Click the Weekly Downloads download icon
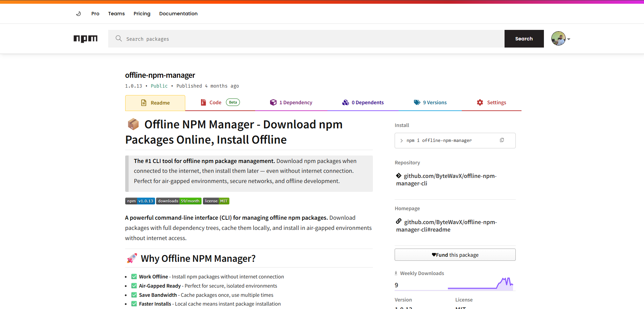The image size is (644, 309). [396, 273]
